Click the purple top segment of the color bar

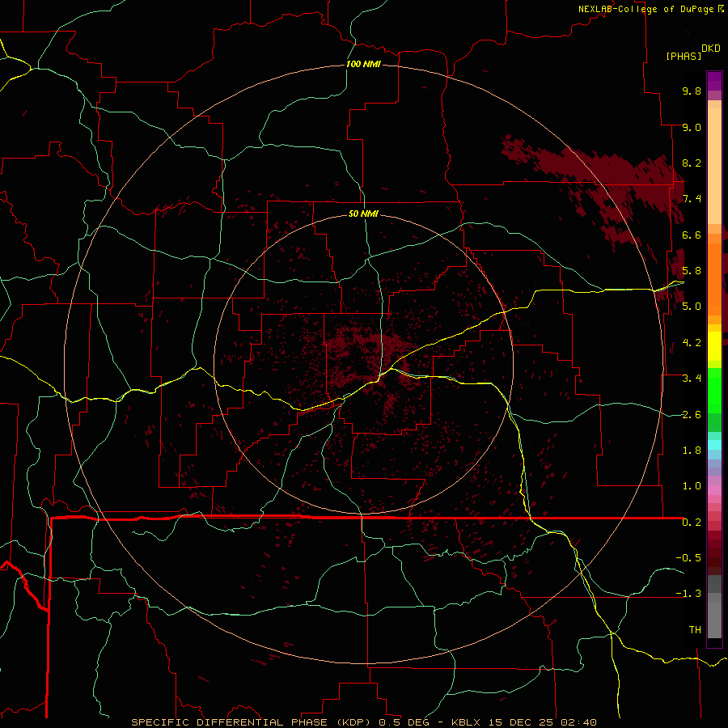click(714, 81)
